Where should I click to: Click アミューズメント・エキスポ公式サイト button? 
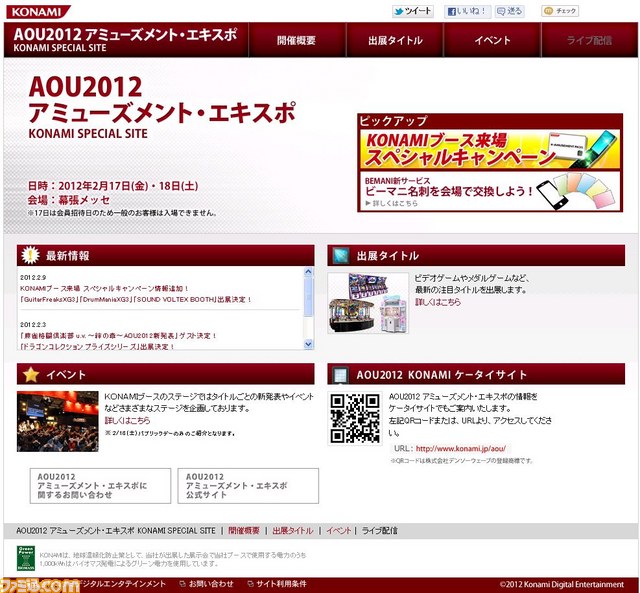pyautogui.click(x=248, y=486)
